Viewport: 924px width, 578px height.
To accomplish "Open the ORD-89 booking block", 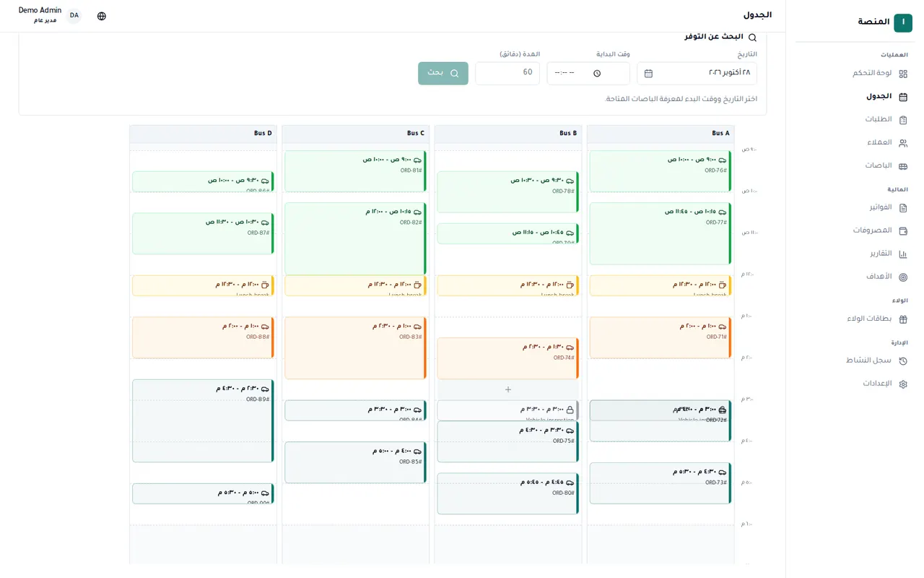I will pos(204,420).
